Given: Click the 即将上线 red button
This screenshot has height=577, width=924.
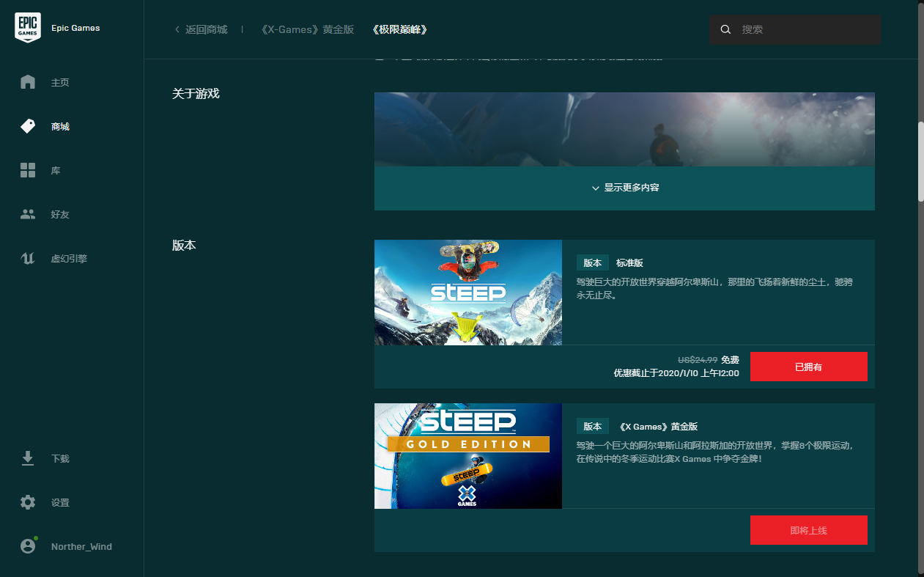Looking at the screenshot, I should coord(808,530).
